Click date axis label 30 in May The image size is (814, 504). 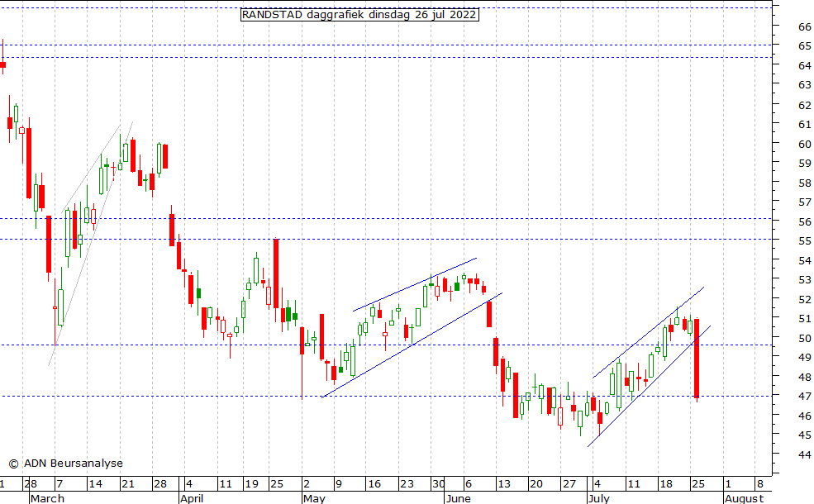click(x=438, y=484)
